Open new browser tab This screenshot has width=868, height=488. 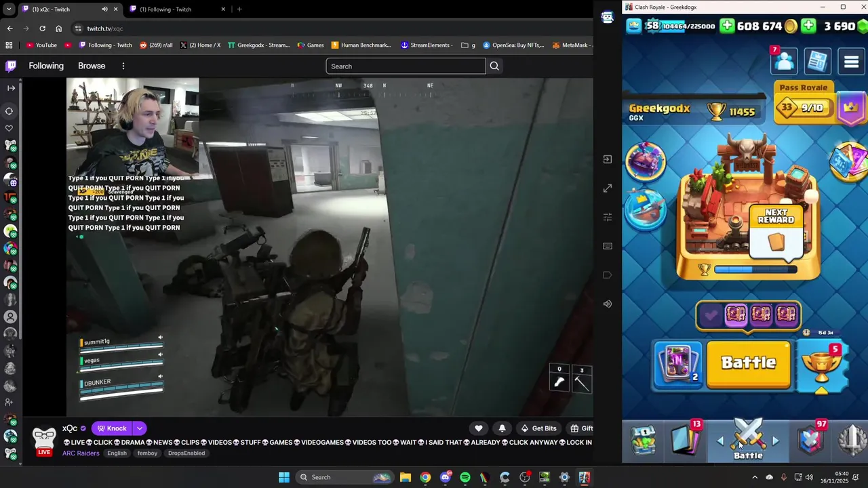click(x=239, y=9)
